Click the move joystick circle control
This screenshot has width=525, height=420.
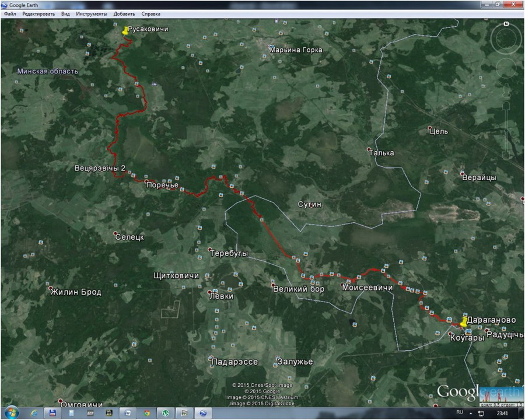click(506, 69)
